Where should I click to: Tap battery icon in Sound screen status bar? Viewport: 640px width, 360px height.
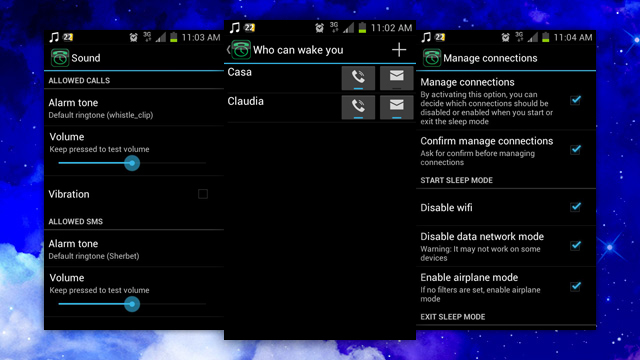(x=173, y=38)
